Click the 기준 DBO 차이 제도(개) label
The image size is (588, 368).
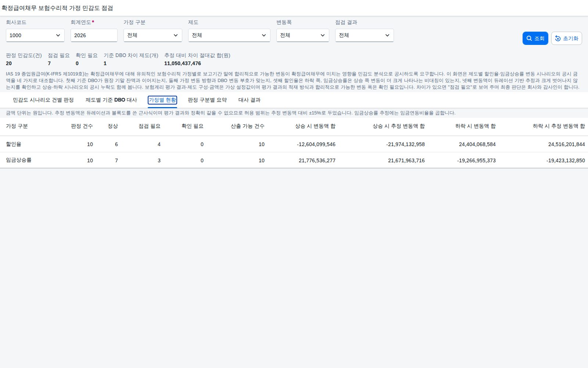[x=131, y=56]
